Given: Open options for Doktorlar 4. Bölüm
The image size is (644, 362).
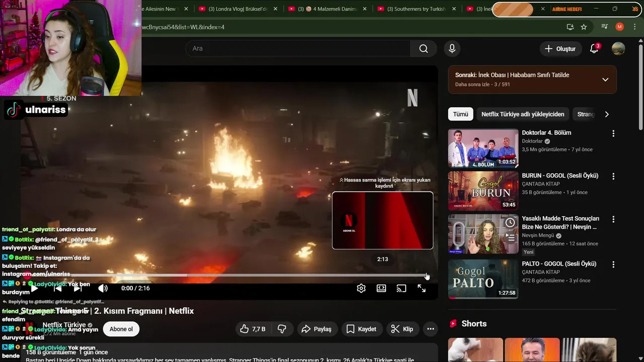Looking at the screenshot, I should (x=613, y=133).
